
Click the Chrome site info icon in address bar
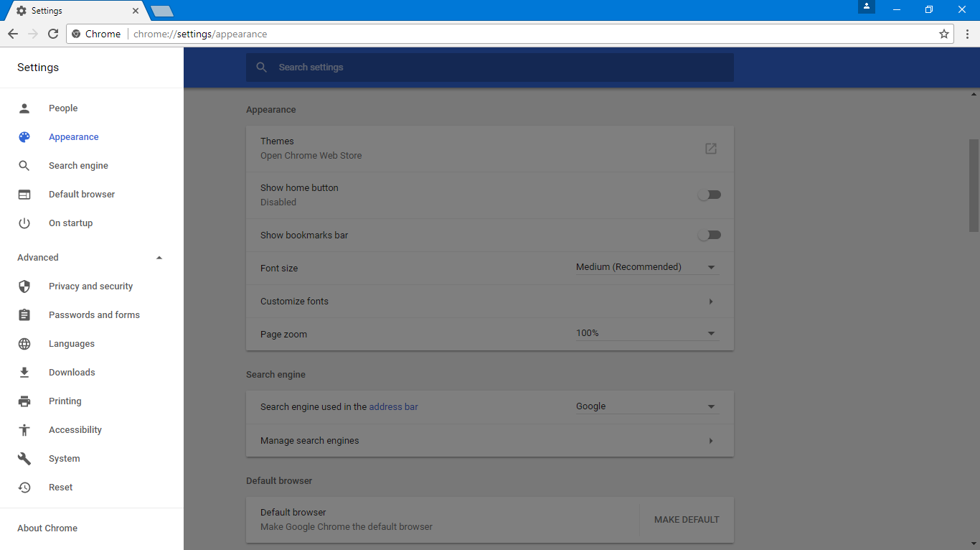tap(76, 34)
